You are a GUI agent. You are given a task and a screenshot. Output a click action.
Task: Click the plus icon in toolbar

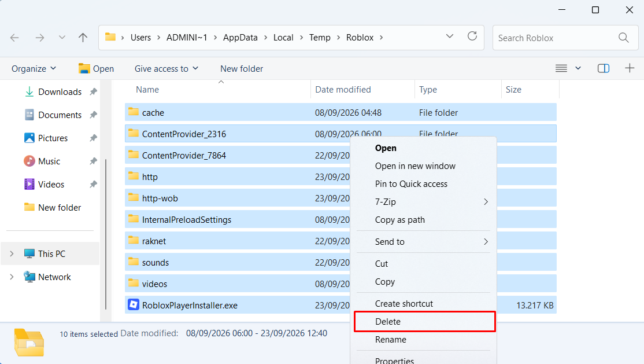630,68
